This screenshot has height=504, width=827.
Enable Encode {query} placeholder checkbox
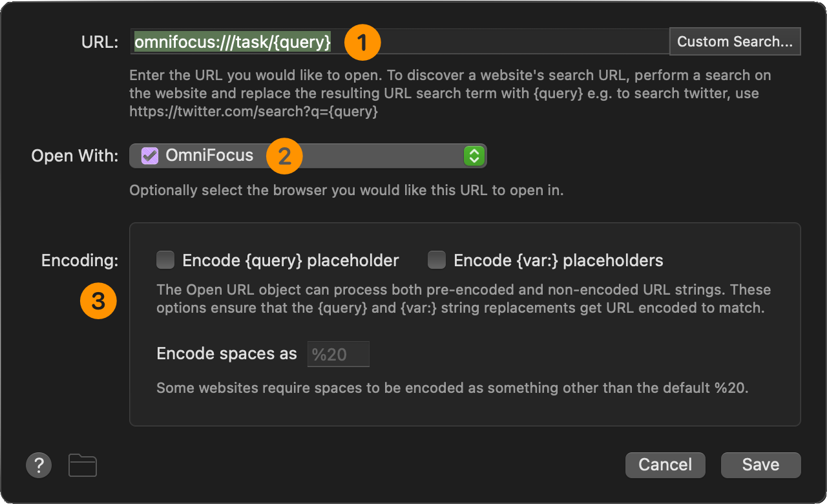point(166,260)
